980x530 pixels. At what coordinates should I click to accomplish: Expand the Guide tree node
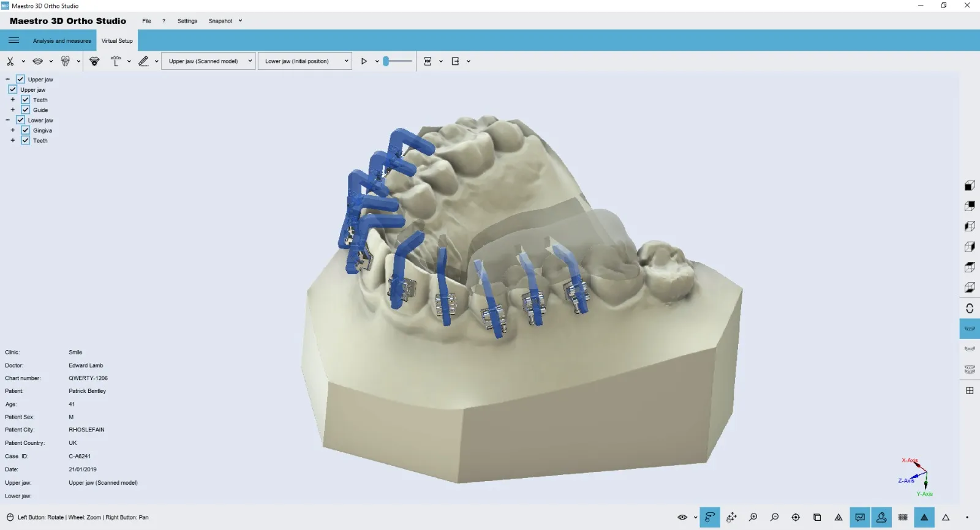[x=12, y=110]
